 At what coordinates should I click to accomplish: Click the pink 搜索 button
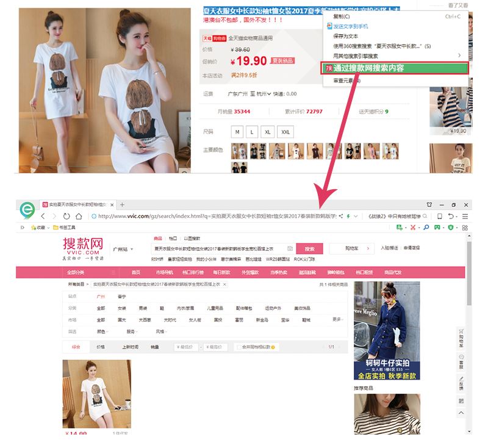(x=309, y=249)
